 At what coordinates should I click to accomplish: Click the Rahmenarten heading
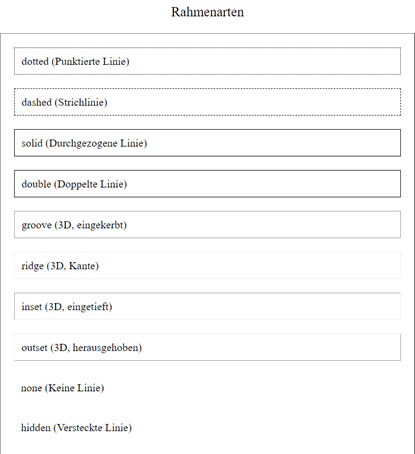[x=207, y=12]
